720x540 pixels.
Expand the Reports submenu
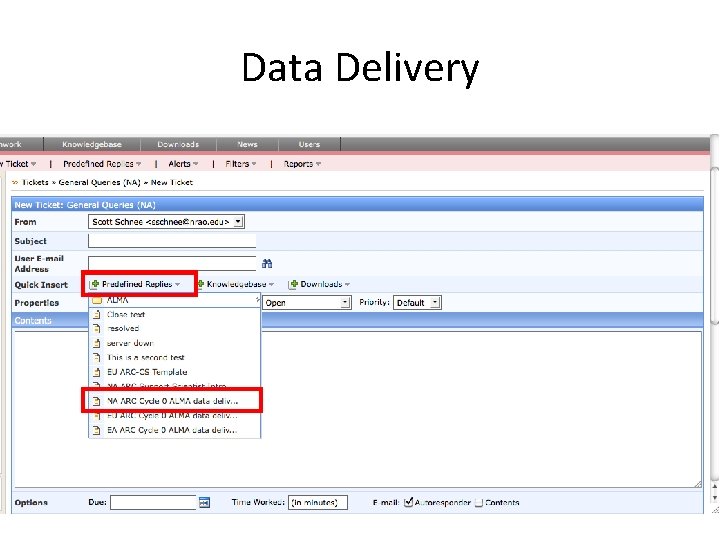tap(302, 164)
